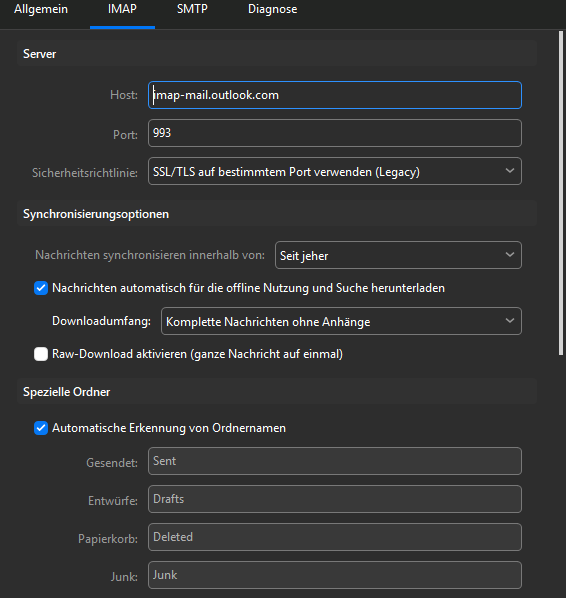566x598 pixels.
Task: Click the Host input field
Action: pos(334,95)
